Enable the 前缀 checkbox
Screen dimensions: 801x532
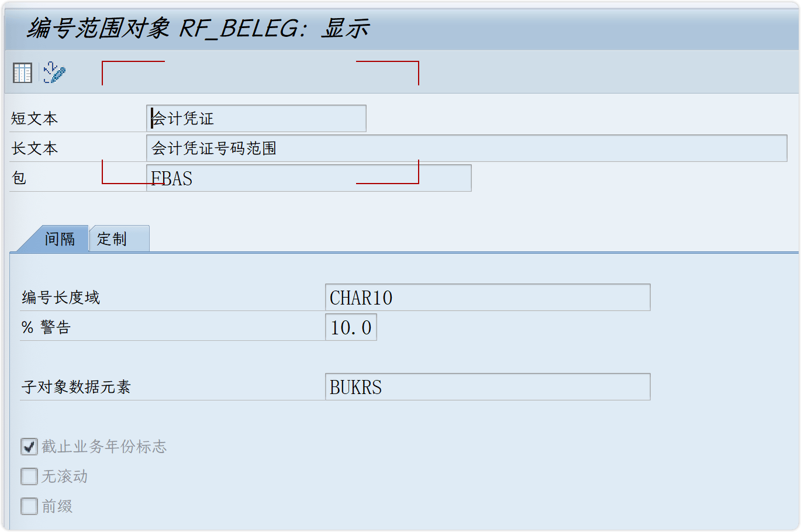pyautogui.click(x=29, y=506)
